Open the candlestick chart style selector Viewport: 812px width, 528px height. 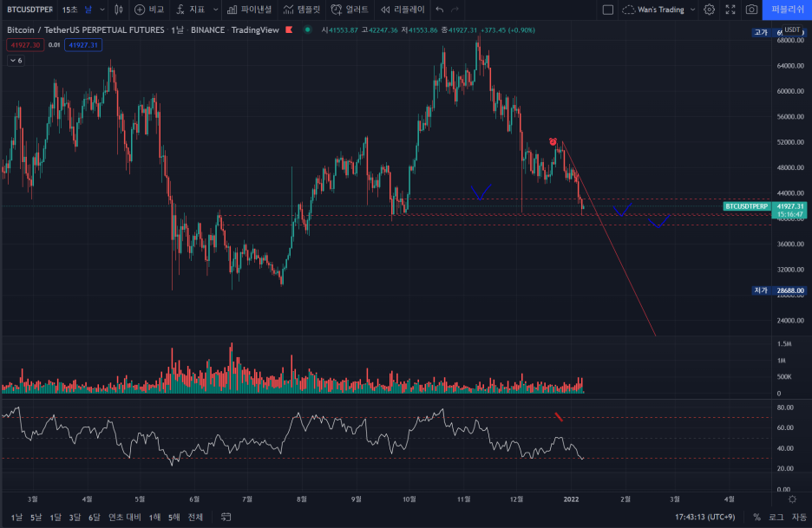[x=119, y=10]
